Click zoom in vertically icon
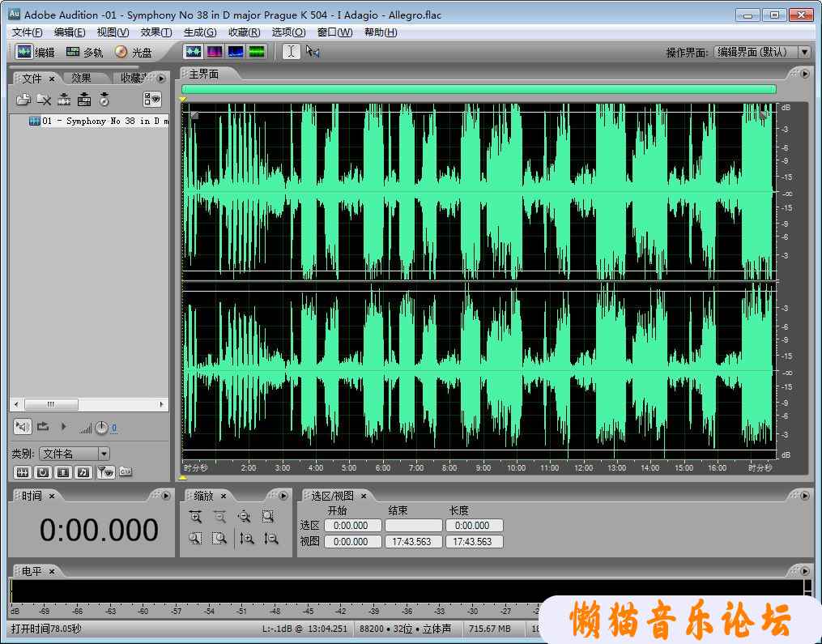This screenshot has width=822, height=644. tap(246, 539)
